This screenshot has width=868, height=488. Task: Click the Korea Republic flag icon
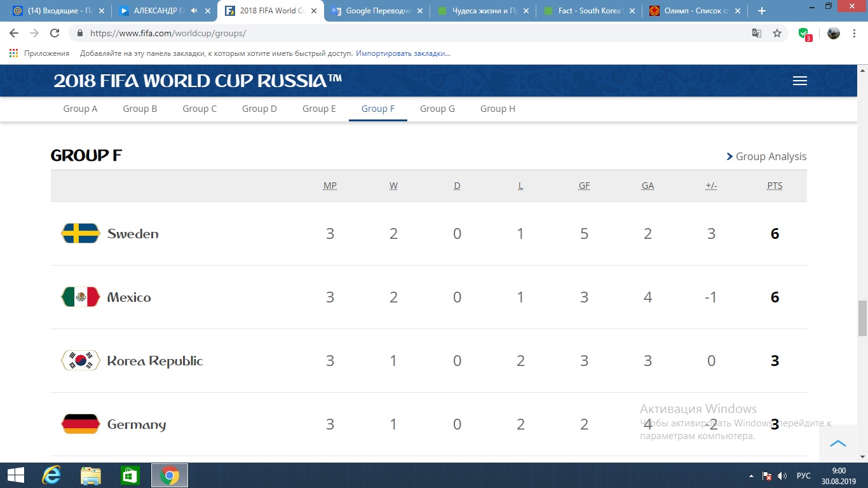tap(81, 360)
